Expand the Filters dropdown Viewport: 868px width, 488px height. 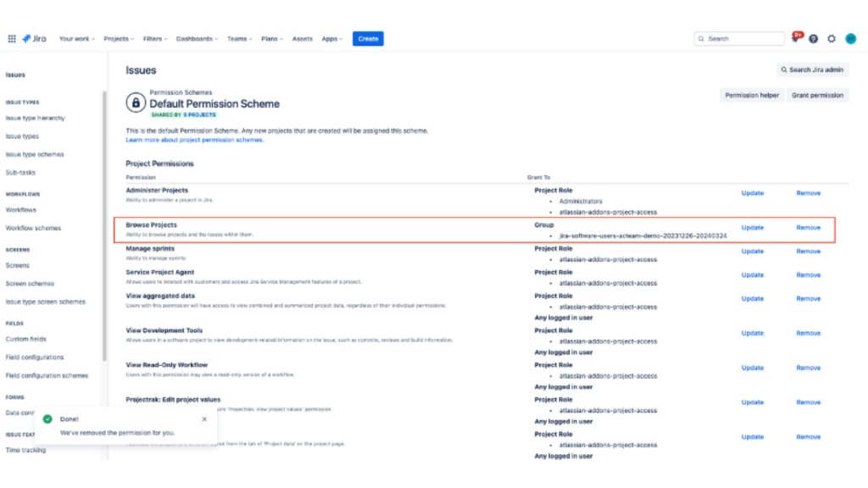(155, 39)
